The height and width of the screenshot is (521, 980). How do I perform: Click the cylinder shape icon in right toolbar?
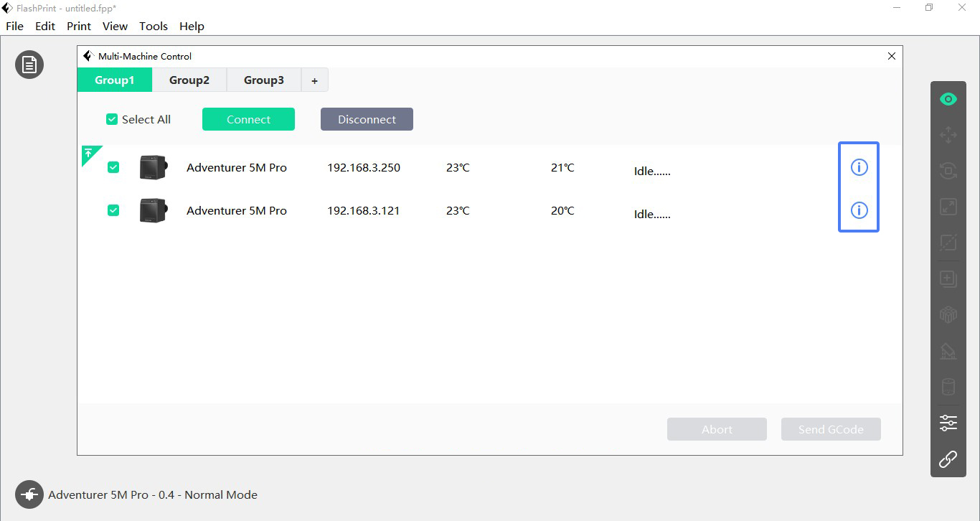tap(948, 387)
